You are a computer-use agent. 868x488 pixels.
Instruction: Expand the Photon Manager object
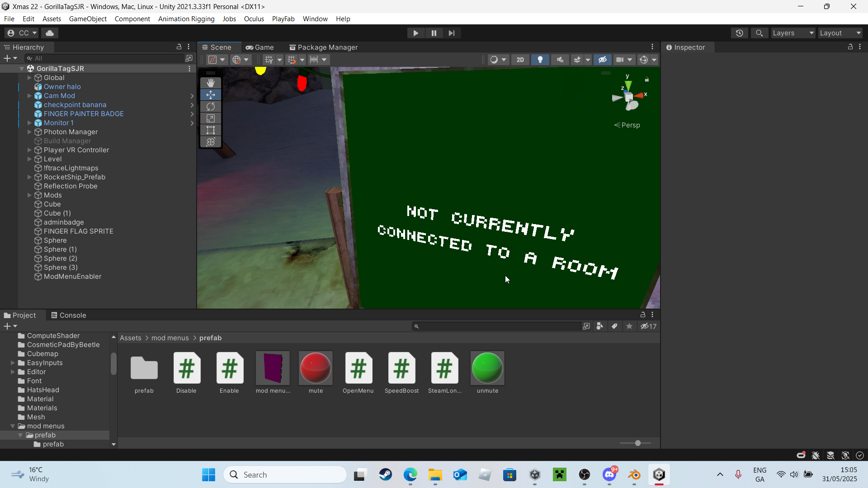(29, 132)
